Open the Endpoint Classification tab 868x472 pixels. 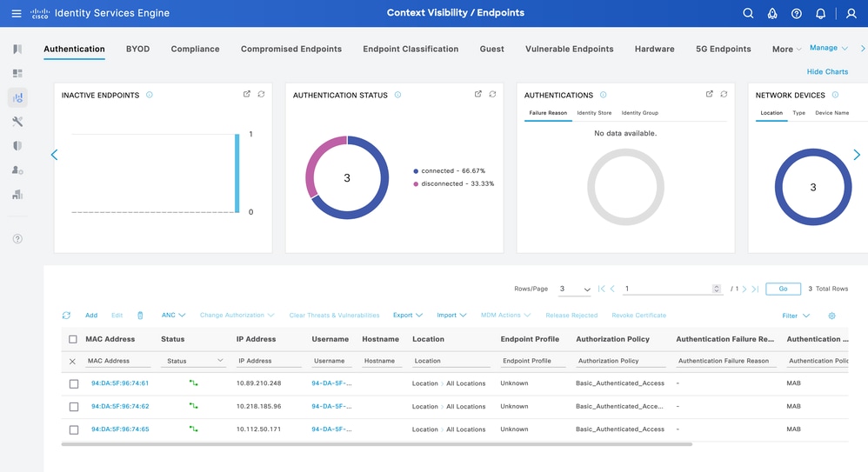pos(411,50)
